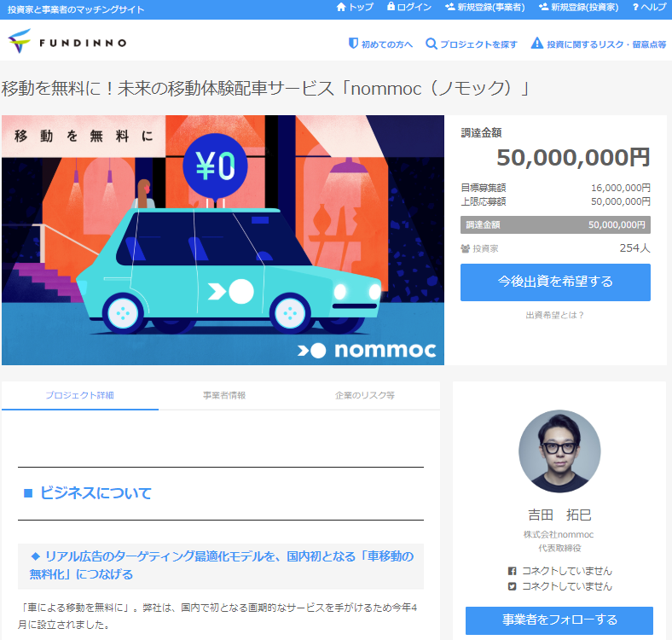Image resolution: width=672 pixels, height=640 pixels.
Task: Click the lock icon beside ログイン
Action: tap(391, 7)
